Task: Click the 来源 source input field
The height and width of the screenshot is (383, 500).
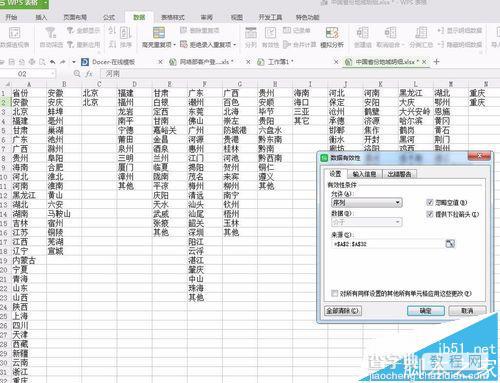Action: click(x=388, y=244)
